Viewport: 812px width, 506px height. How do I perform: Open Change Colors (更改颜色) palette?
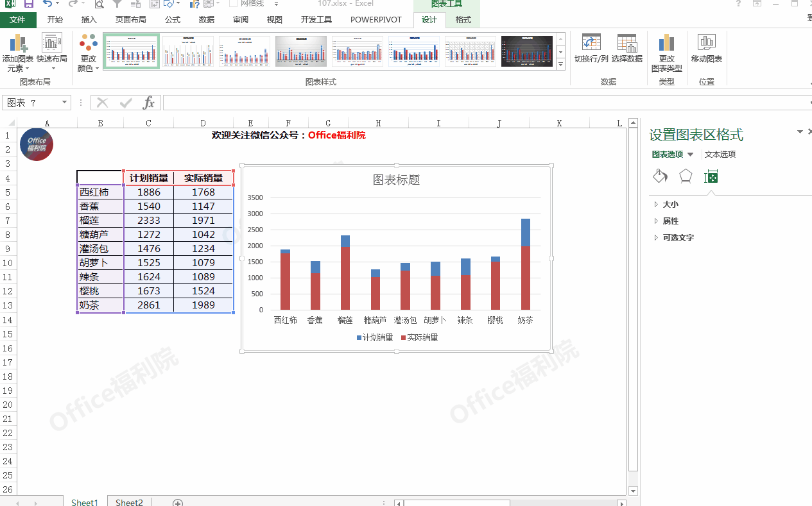[88, 53]
